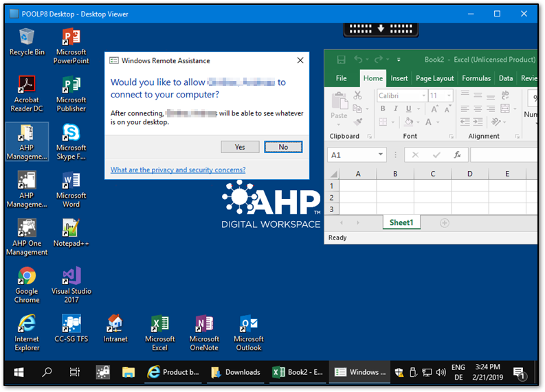Click No in Windows Remote Assistance dialog
545x392 pixels.
click(283, 147)
